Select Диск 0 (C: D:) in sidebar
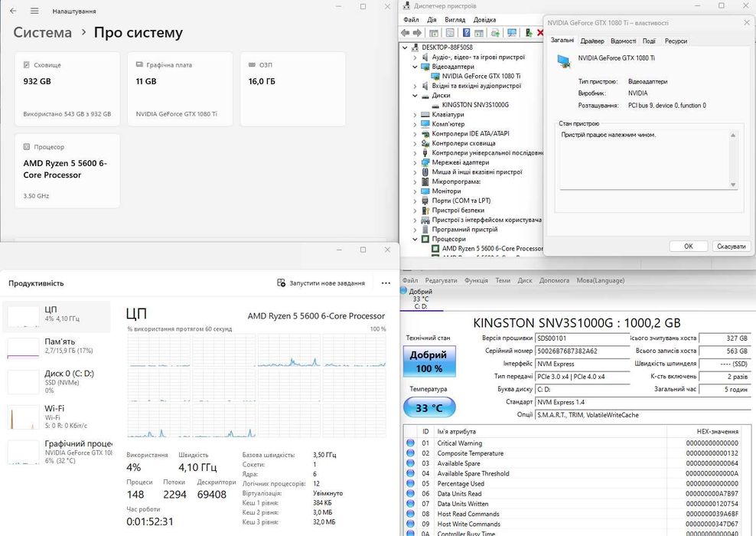The image size is (756, 536). coord(57,381)
